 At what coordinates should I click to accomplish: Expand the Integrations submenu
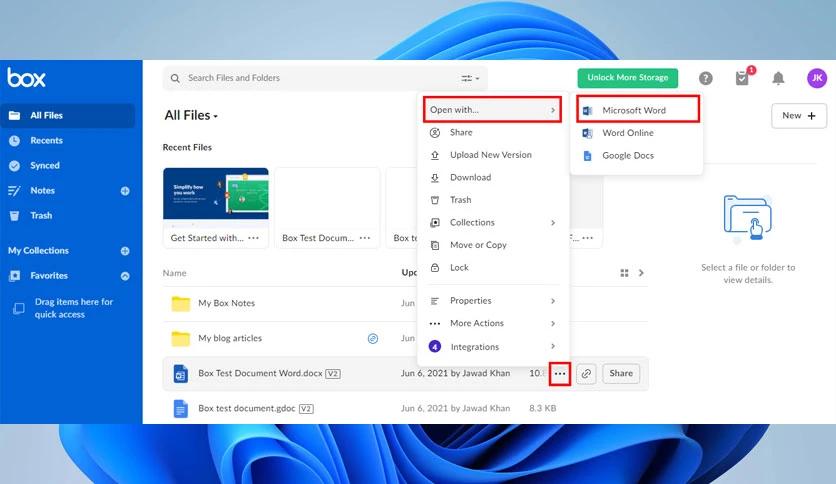click(492, 346)
